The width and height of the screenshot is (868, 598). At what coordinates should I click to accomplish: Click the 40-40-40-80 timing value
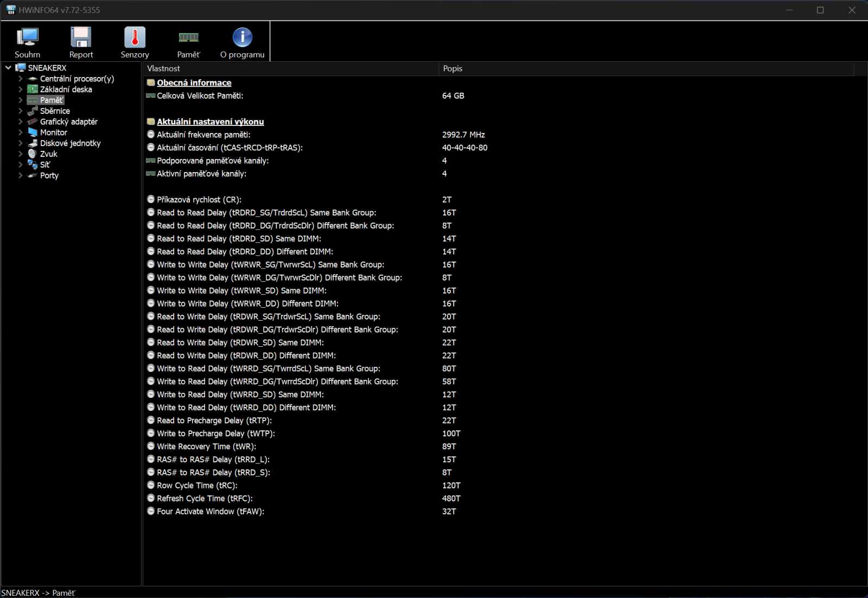click(x=464, y=148)
